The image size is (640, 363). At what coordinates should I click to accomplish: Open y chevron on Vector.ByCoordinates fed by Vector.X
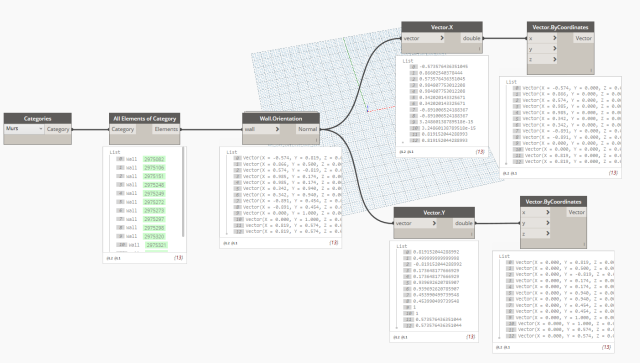point(554,49)
